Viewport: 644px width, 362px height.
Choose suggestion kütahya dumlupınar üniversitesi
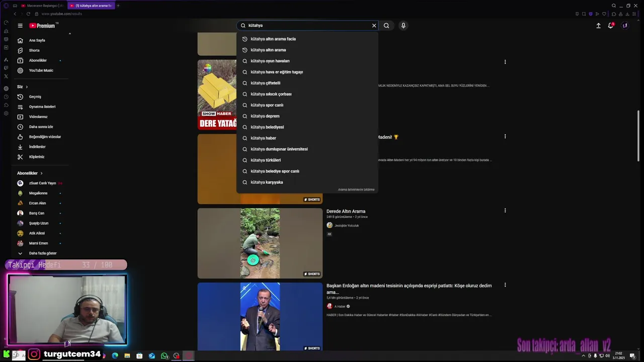click(307, 149)
